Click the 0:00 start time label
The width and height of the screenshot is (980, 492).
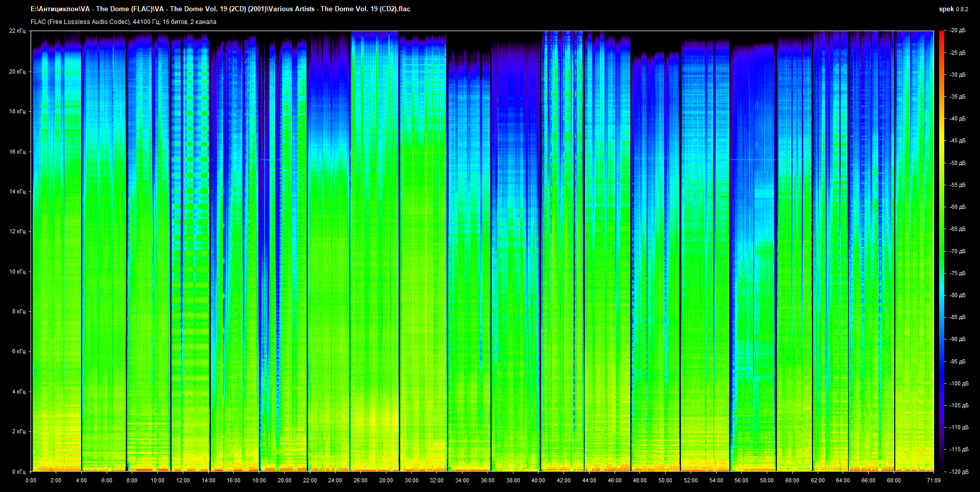(31, 480)
